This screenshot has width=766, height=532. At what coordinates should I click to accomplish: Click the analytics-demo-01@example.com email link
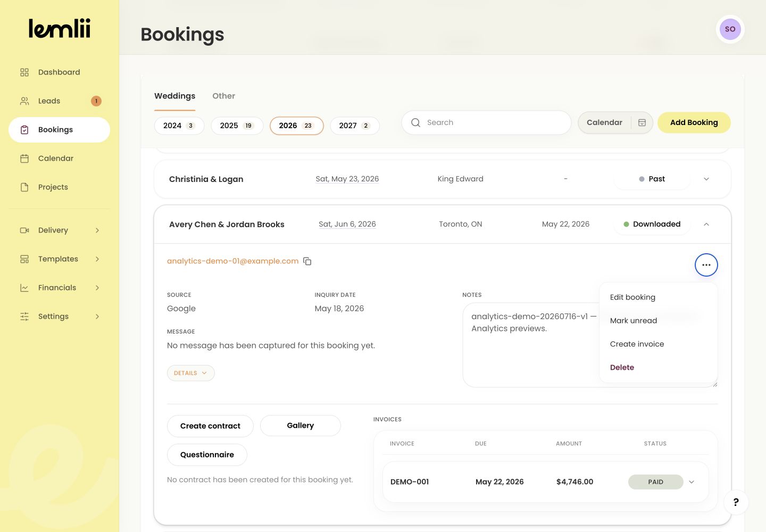233,261
